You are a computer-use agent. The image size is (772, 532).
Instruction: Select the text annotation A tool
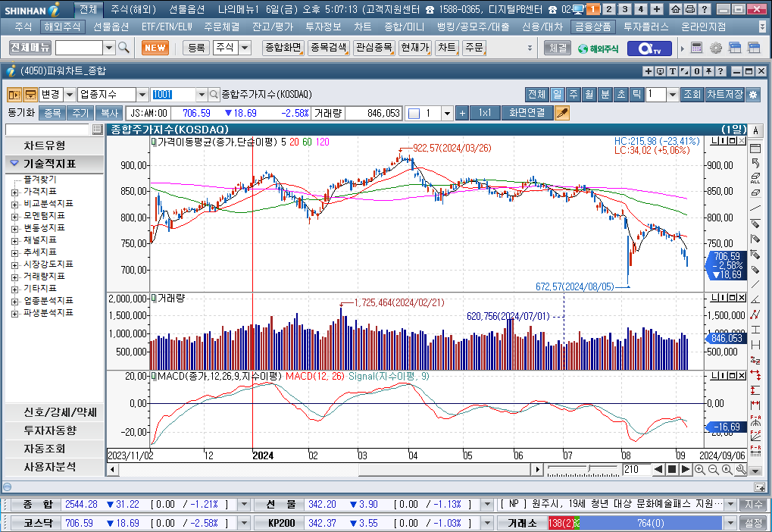(x=755, y=131)
